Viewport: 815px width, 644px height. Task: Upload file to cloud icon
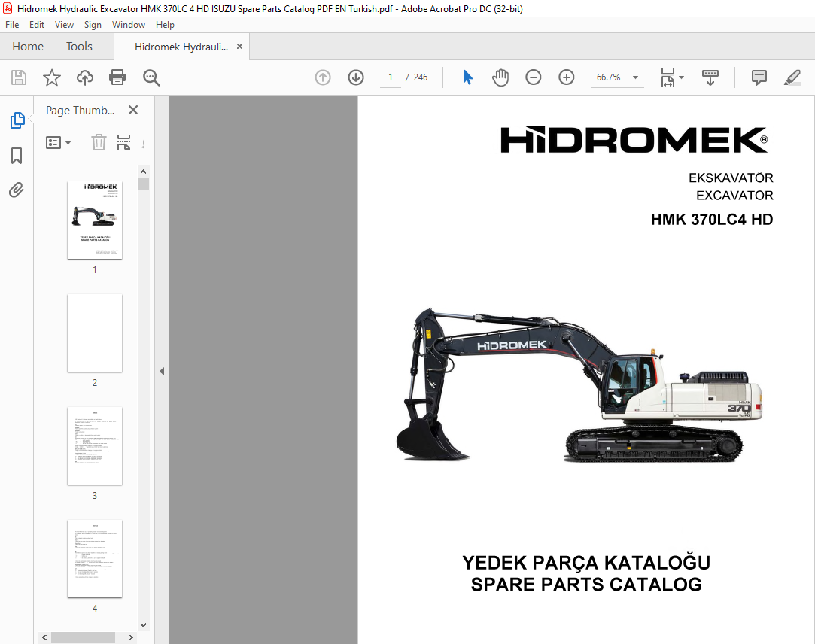click(x=85, y=77)
